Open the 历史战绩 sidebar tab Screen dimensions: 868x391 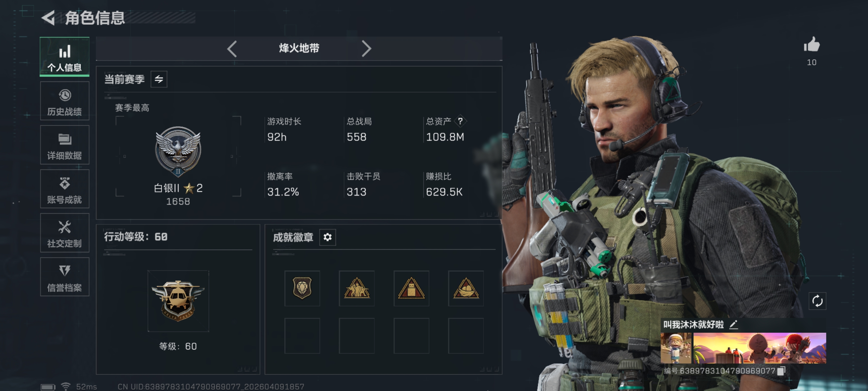coord(64,101)
